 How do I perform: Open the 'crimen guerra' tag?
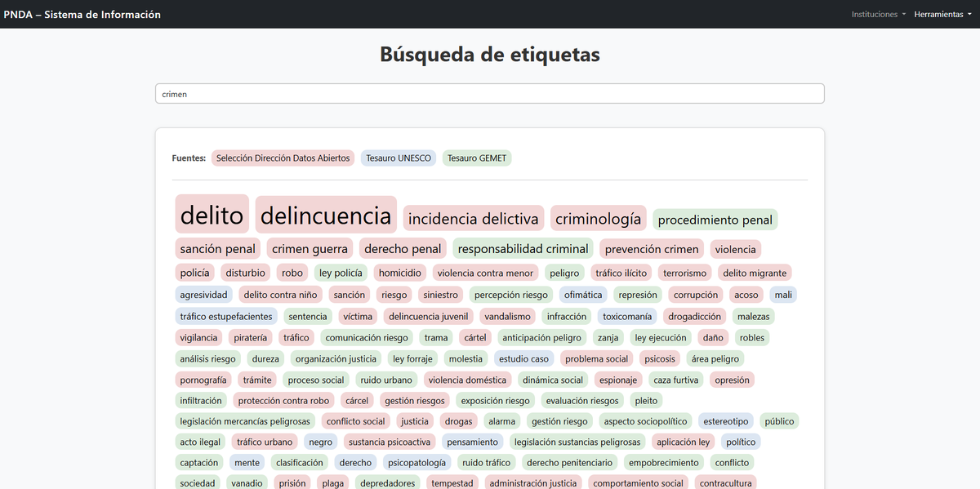(x=310, y=249)
